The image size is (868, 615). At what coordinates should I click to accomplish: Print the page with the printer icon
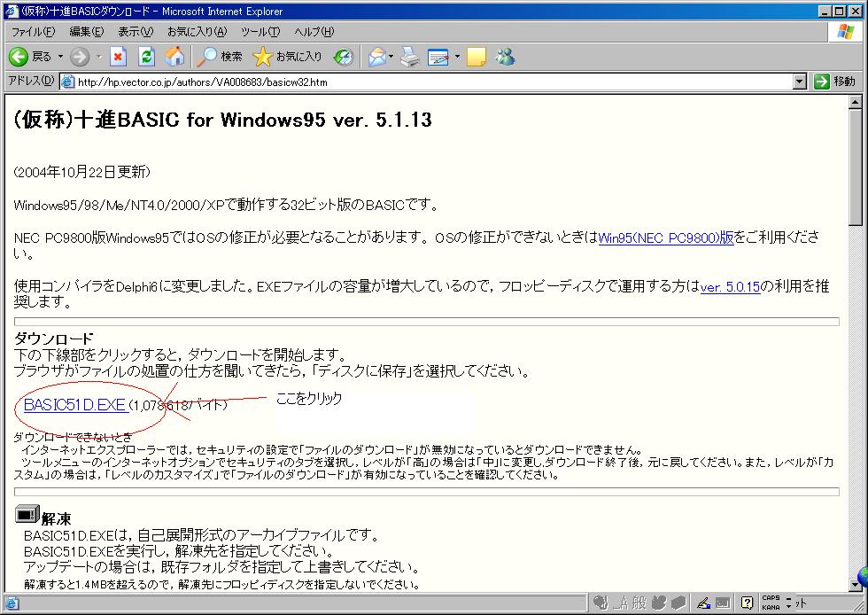tap(410, 57)
